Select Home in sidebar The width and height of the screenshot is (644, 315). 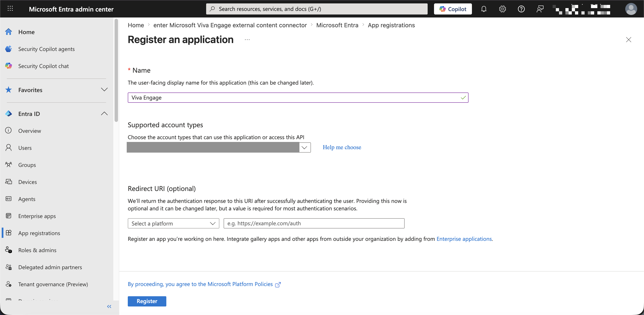click(x=26, y=32)
